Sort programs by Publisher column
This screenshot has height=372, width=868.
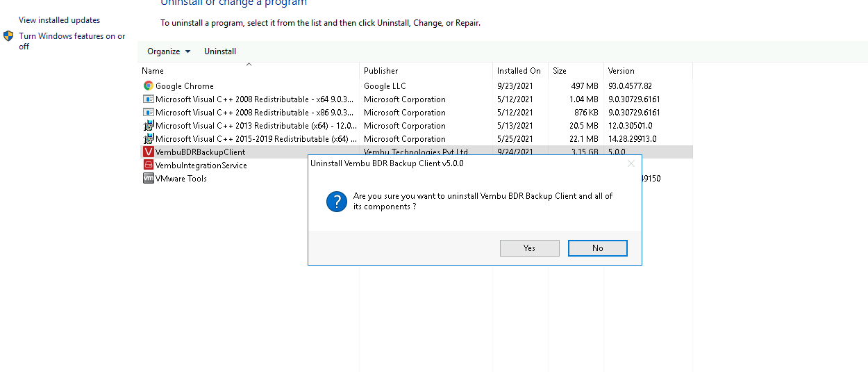[381, 71]
